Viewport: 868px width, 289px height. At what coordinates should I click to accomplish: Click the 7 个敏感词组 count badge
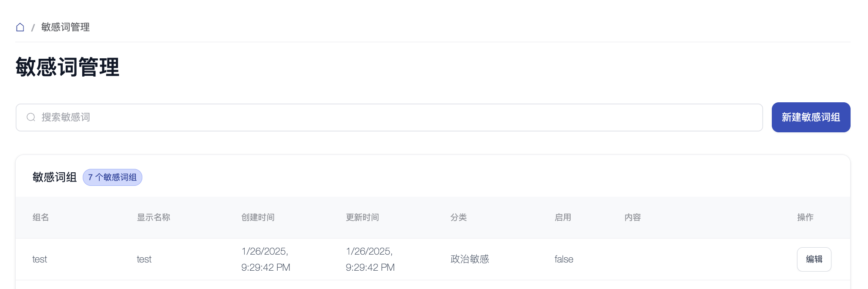click(112, 178)
